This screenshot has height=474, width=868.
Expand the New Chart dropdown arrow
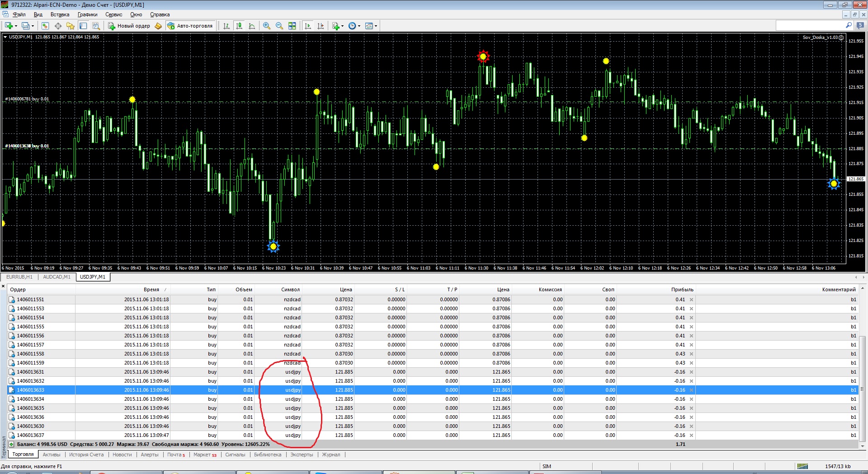click(16, 26)
